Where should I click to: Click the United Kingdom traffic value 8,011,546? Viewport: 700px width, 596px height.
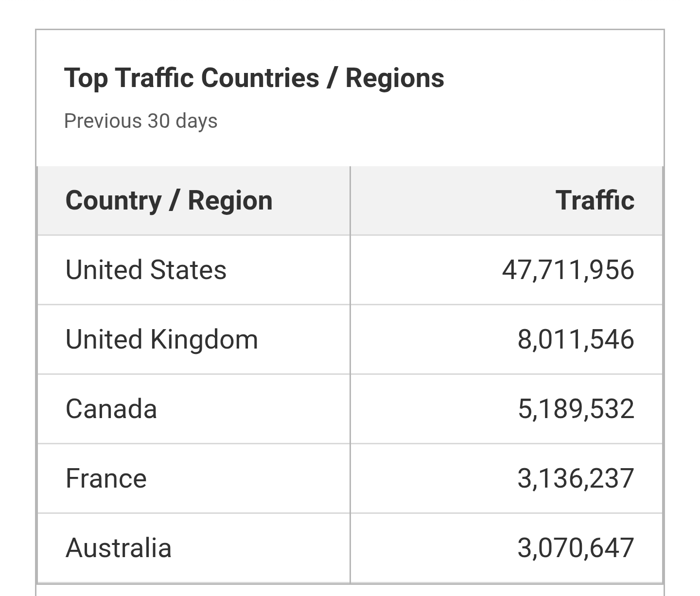point(576,340)
